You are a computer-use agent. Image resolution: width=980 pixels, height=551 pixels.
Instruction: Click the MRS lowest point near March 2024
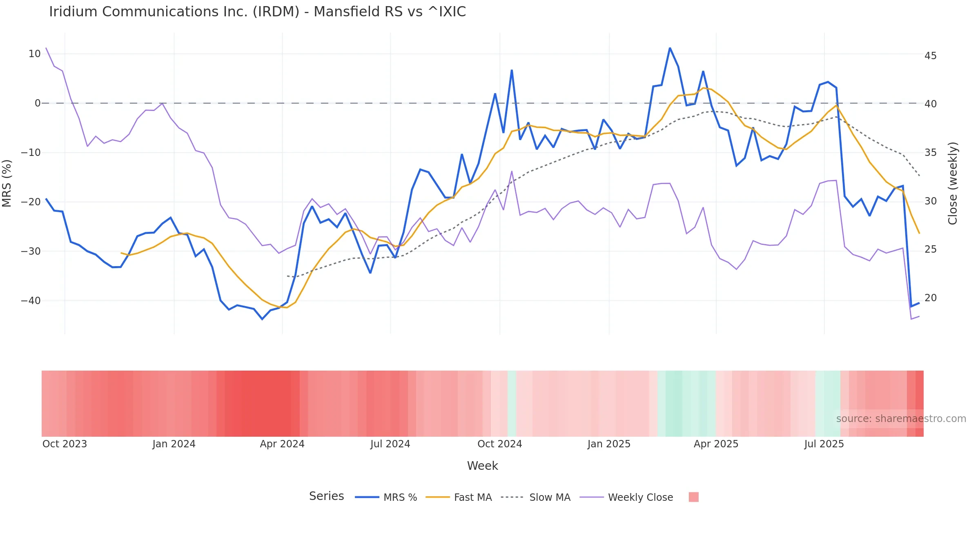[262, 319]
